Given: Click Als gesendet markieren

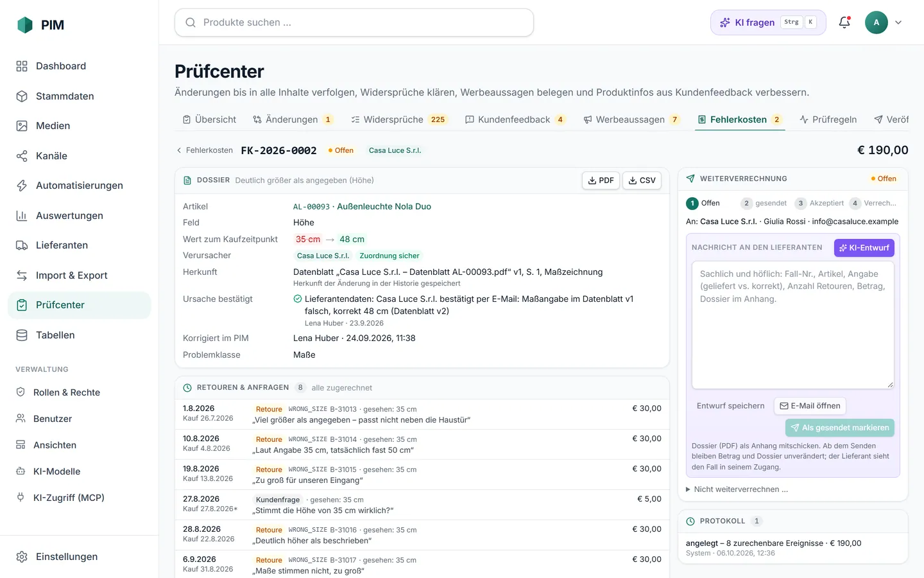Looking at the screenshot, I should [x=840, y=428].
